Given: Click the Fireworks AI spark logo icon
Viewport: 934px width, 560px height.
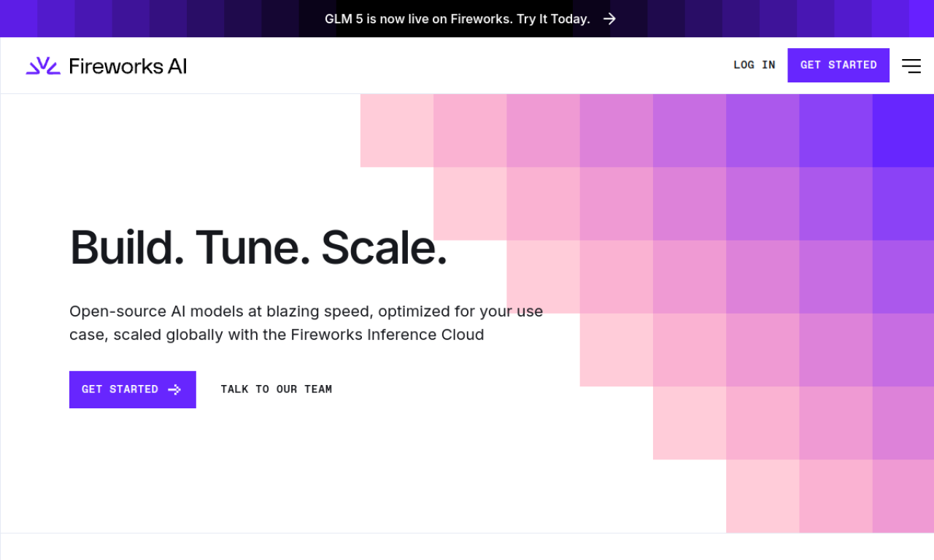Looking at the screenshot, I should [43, 66].
